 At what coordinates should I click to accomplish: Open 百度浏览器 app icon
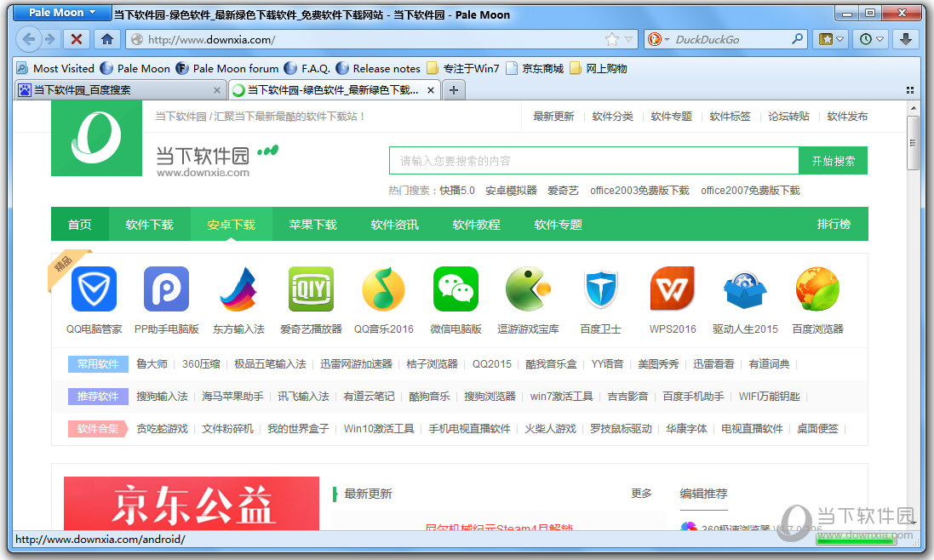pos(817,289)
